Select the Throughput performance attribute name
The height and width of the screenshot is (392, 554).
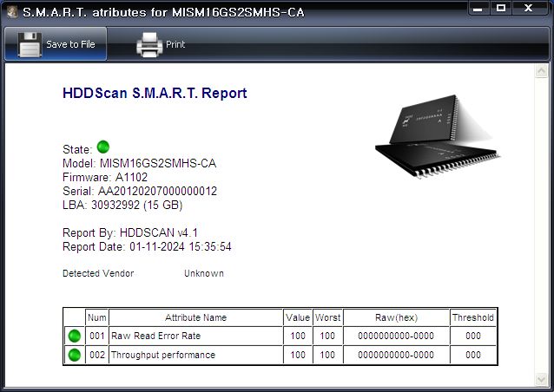(x=163, y=356)
